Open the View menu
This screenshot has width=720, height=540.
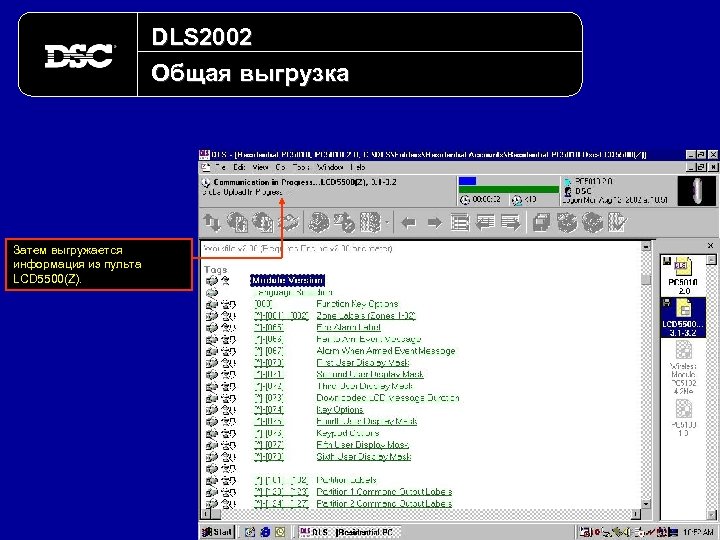coord(260,167)
